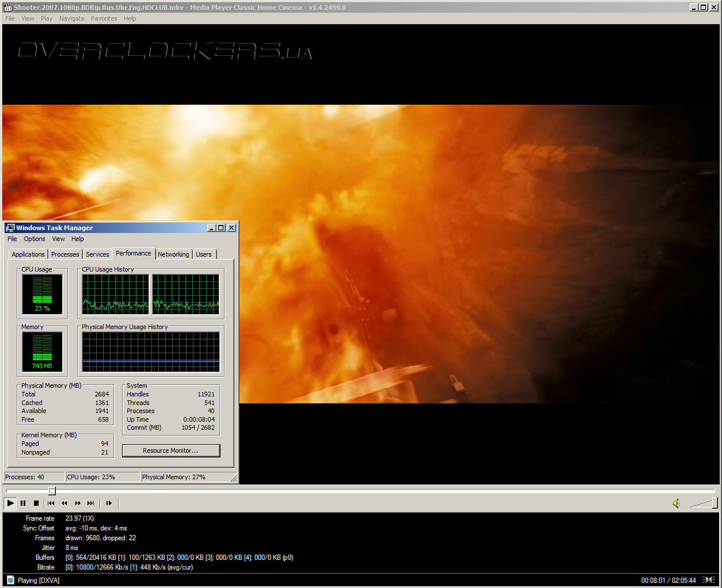The width and height of the screenshot is (722, 588).
Task: Click the Physical Memory Usage History graph
Action: click(x=151, y=352)
